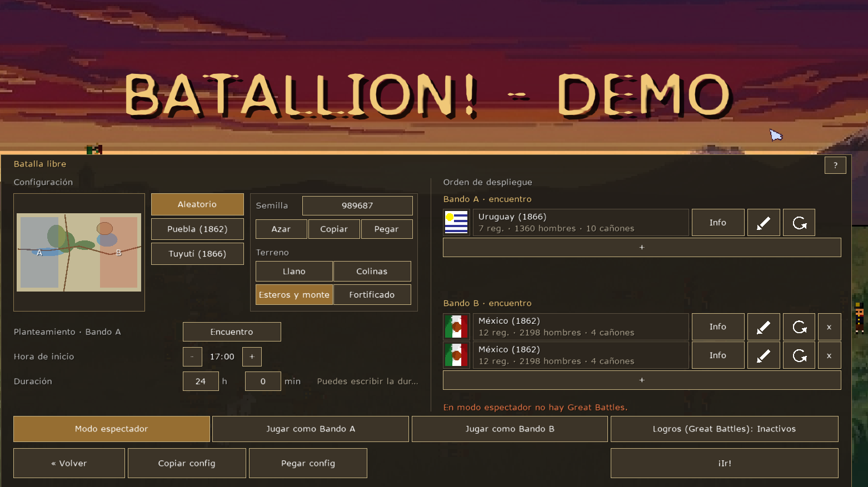Select the Puebla (1862) battle

[197, 229]
